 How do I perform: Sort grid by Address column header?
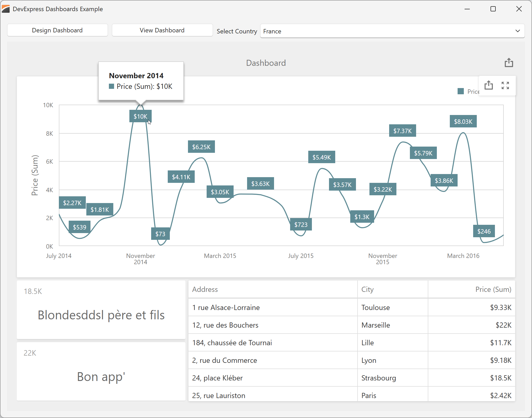coord(273,289)
